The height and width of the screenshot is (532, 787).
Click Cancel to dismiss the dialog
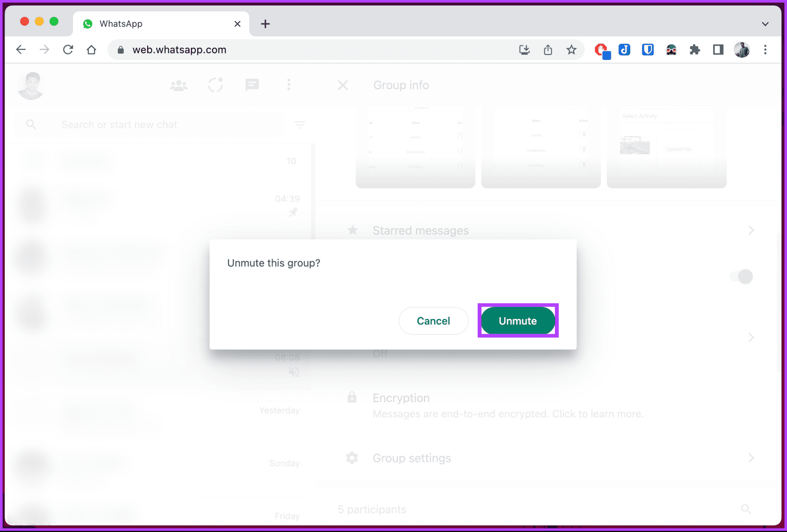pos(433,321)
